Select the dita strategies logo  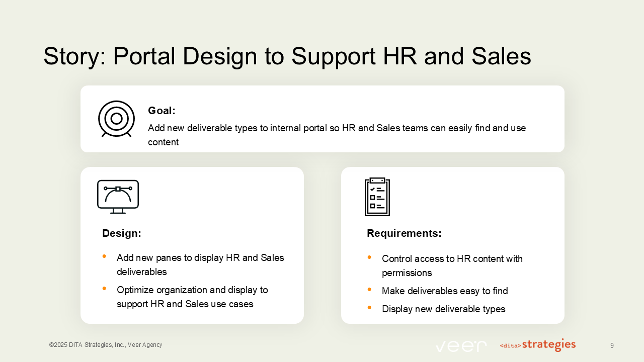(538, 345)
